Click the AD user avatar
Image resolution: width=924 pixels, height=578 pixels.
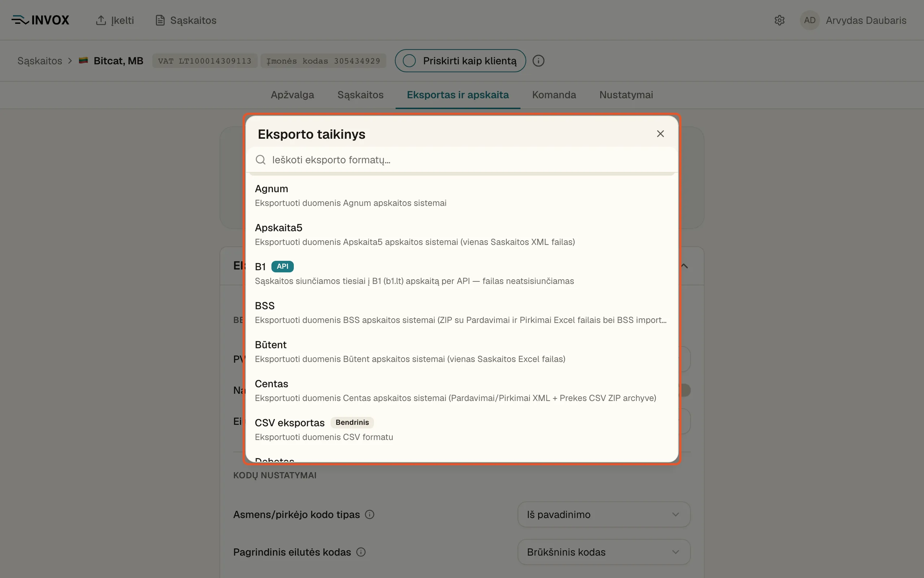810,20
